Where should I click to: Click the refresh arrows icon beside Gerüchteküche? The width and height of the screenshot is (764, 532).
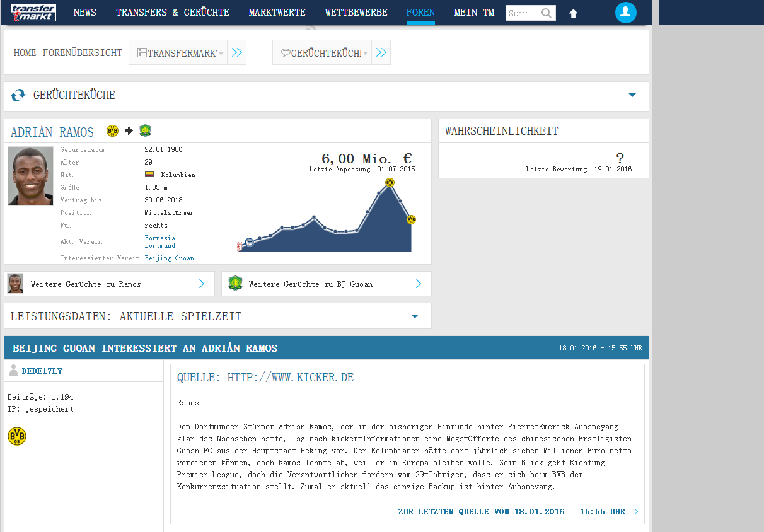(18, 95)
